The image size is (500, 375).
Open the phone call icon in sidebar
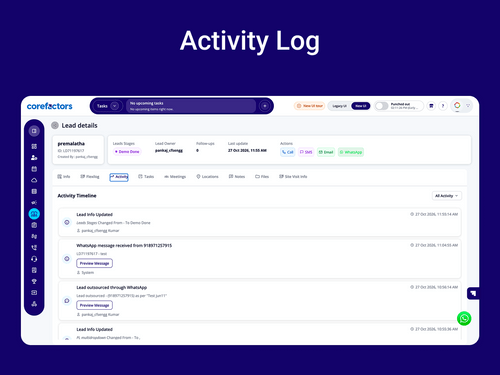click(x=34, y=248)
